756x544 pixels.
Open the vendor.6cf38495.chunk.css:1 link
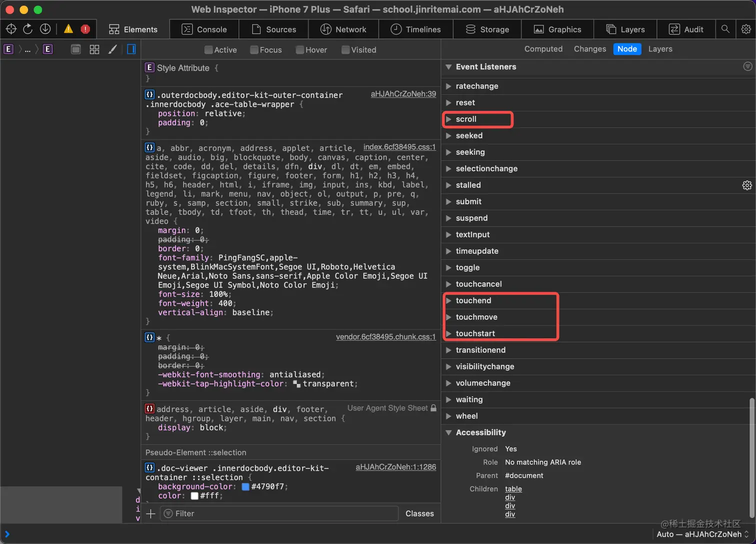click(x=385, y=337)
